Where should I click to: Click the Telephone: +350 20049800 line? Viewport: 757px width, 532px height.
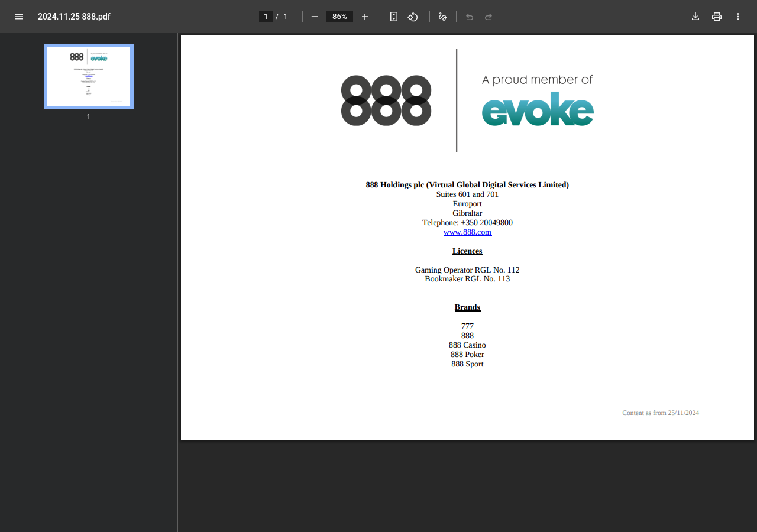[x=467, y=223]
